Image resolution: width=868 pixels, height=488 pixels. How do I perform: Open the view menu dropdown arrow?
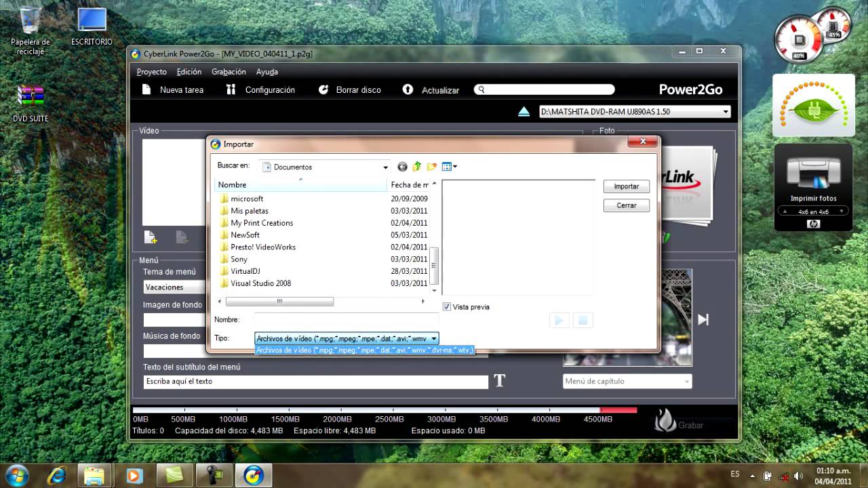point(454,167)
